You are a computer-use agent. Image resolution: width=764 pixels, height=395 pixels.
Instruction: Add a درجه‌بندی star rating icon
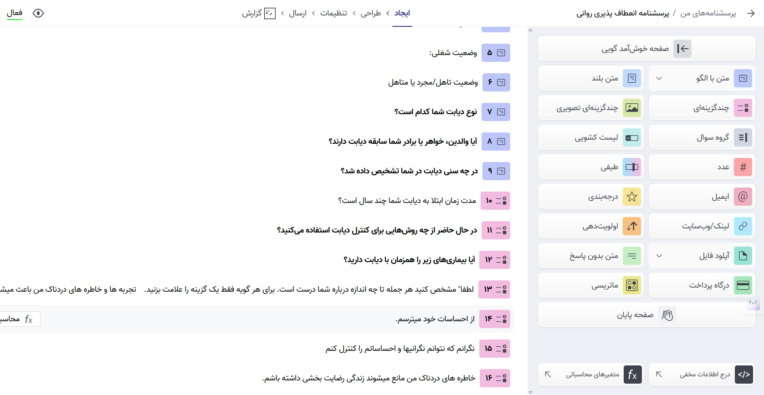click(x=632, y=197)
